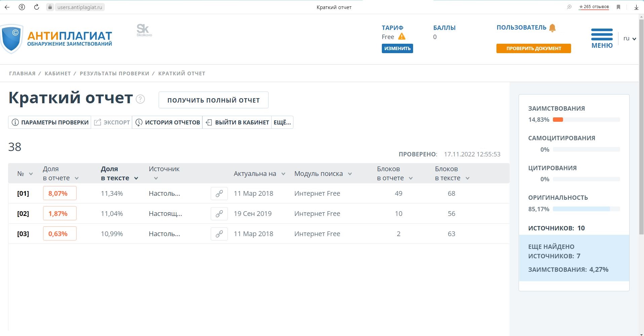The height and width of the screenshot is (336, 644).
Task: Click the ПОЛУЧИТЬ ПОЛНЫЙ ОТЧЕТ button
Action: [213, 100]
